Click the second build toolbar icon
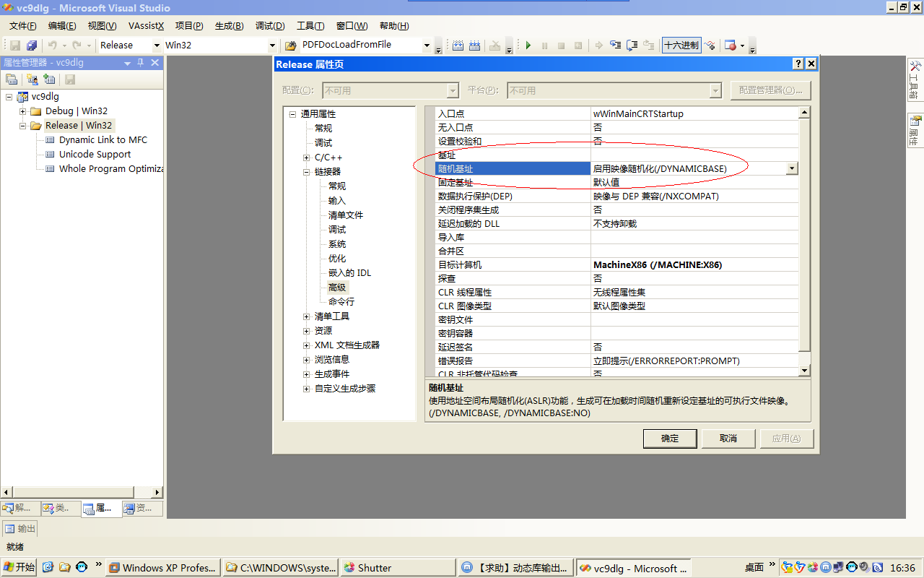The width and height of the screenshot is (924, 578). [x=475, y=46]
